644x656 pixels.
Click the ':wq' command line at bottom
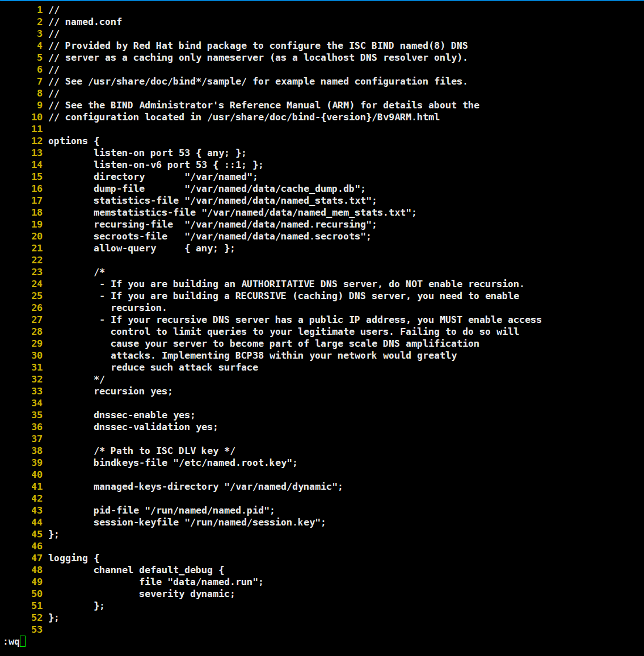pos(12,641)
